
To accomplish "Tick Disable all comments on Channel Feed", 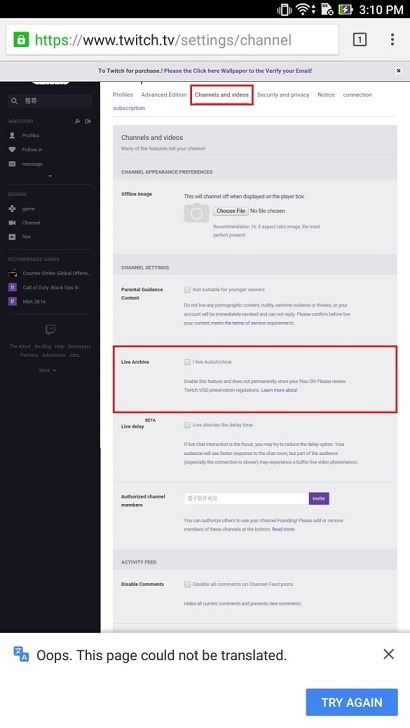I will (x=187, y=584).
